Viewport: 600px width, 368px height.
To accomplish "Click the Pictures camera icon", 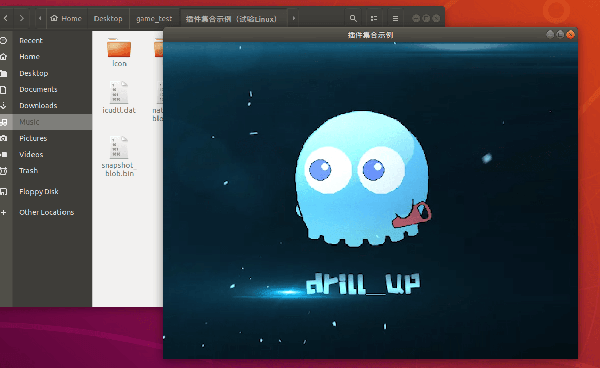I will point(3,138).
